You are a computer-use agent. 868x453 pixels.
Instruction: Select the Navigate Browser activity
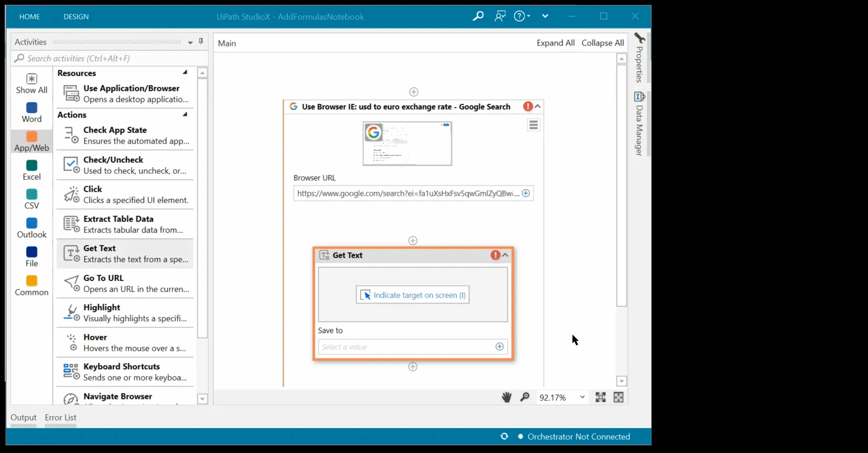pyautogui.click(x=125, y=397)
